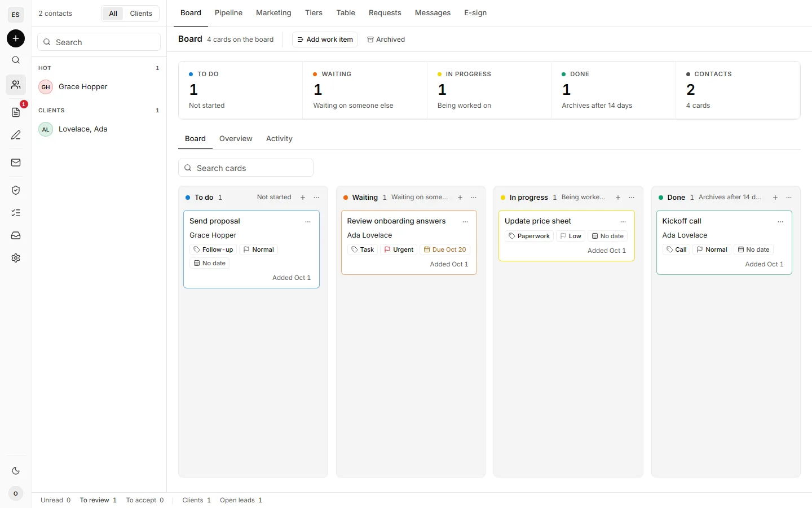Open the checklist tasks icon in the sidebar

coord(16,213)
